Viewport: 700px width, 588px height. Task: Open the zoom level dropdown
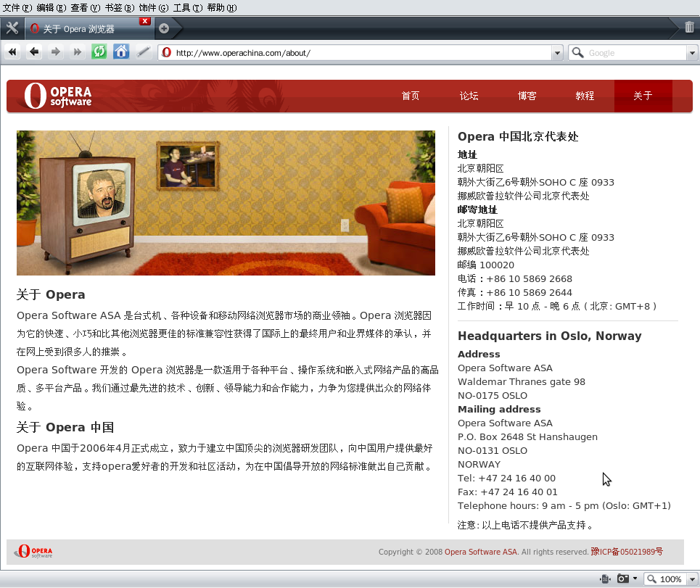click(x=692, y=579)
